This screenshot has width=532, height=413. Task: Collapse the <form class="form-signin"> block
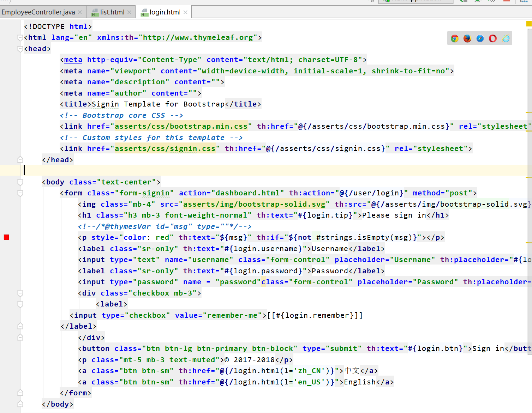click(20, 193)
